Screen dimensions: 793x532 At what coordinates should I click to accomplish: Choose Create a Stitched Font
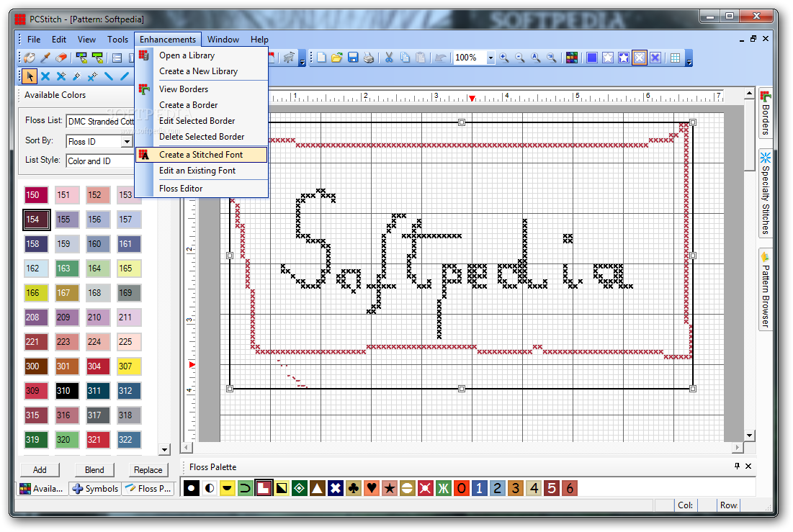[x=202, y=155]
